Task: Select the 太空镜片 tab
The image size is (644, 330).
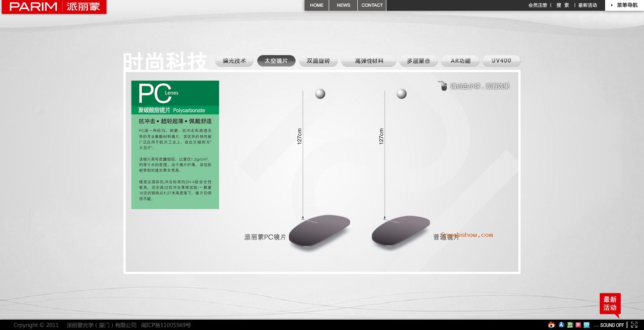Action: coord(276,61)
